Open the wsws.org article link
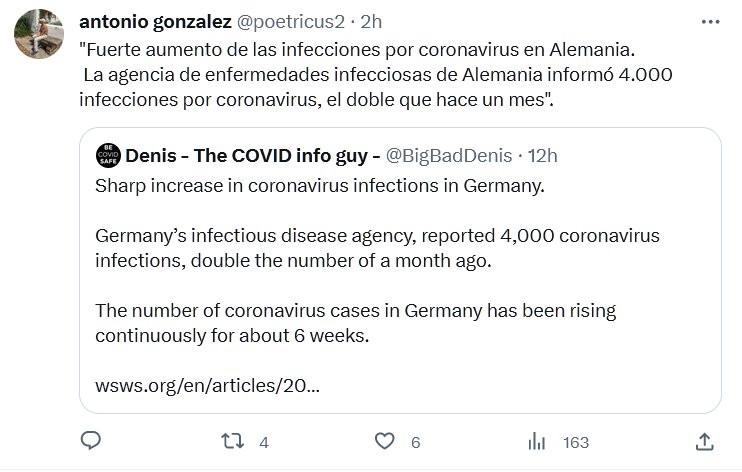The height and width of the screenshot is (472, 742). (208, 385)
